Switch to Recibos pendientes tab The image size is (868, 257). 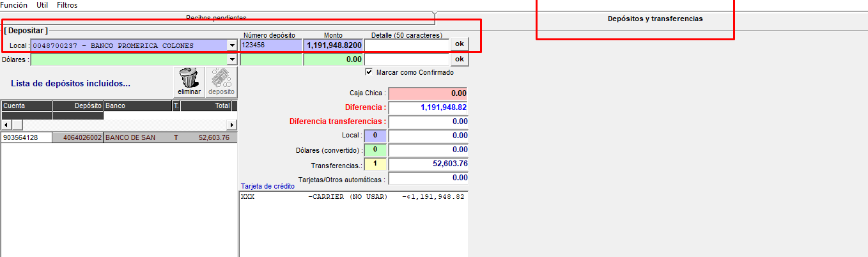click(x=216, y=17)
